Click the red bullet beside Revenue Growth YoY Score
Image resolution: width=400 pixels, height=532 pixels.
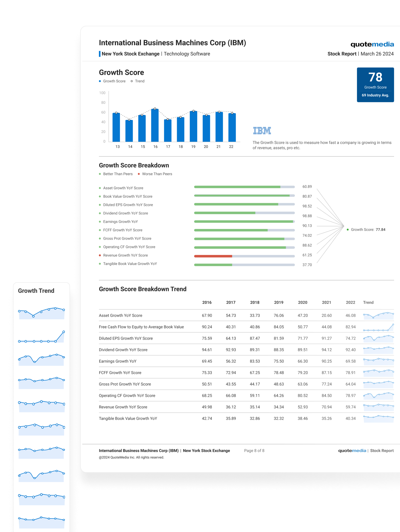(x=100, y=255)
